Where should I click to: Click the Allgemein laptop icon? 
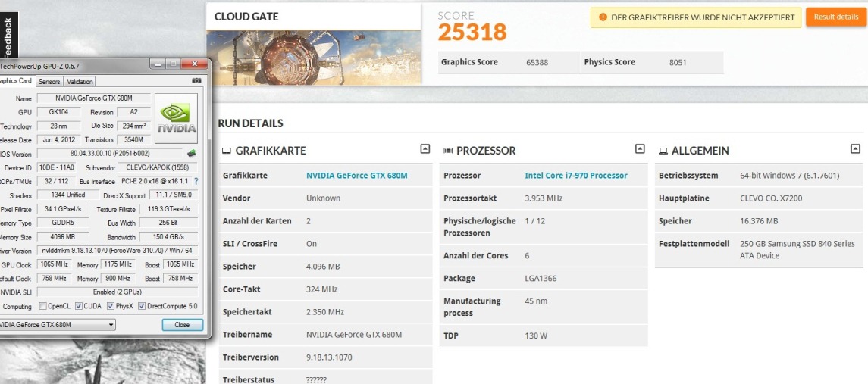663,151
